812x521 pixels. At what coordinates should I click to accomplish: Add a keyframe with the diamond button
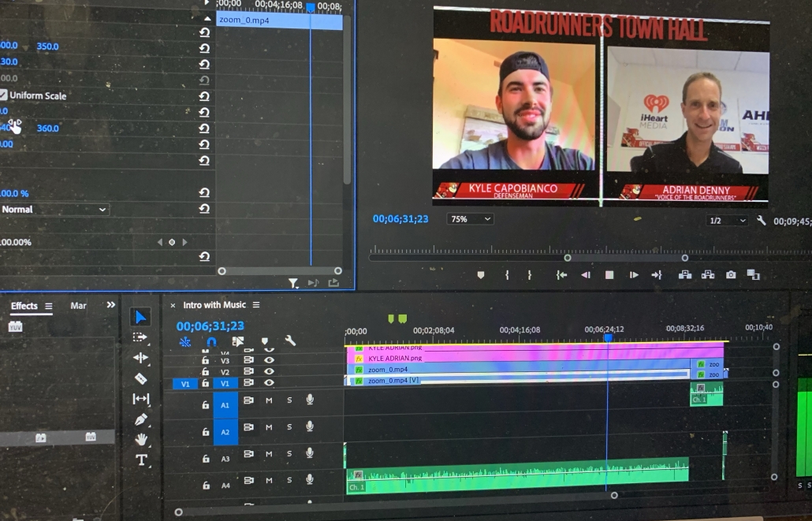172,242
